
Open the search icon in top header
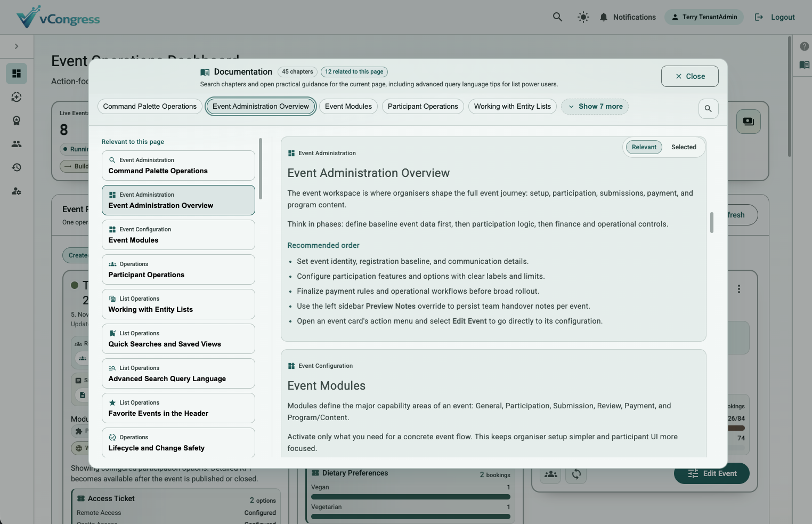coord(557,17)
